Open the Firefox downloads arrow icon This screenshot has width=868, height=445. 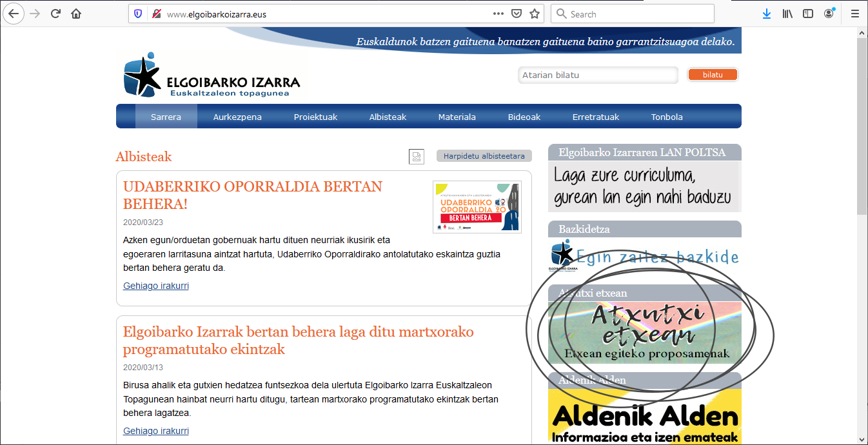point(767,14)
